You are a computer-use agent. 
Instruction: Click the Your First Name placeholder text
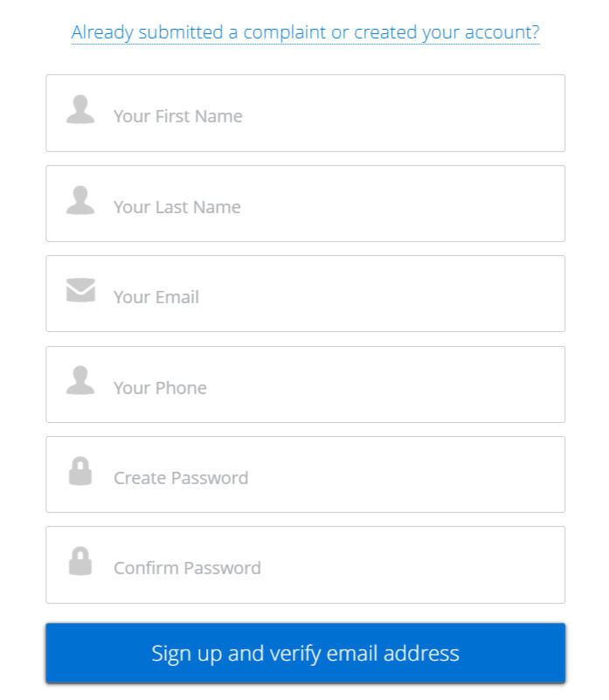pos(177,114)
